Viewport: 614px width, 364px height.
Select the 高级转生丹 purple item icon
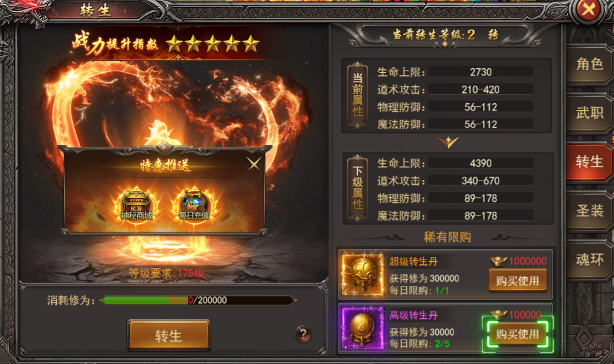[363, 328]
